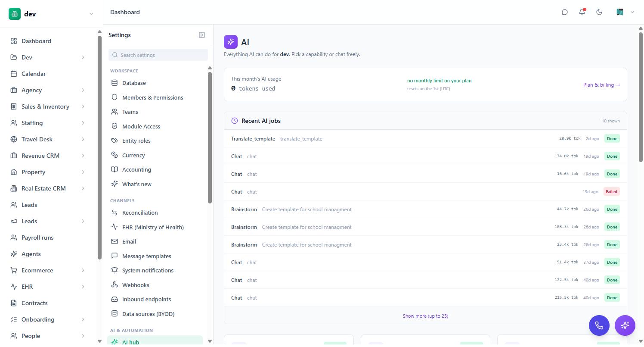Viewport: 644px width, 347px height.
Task: Click Show more (up to 25)
Action: [x=425, y=316]
